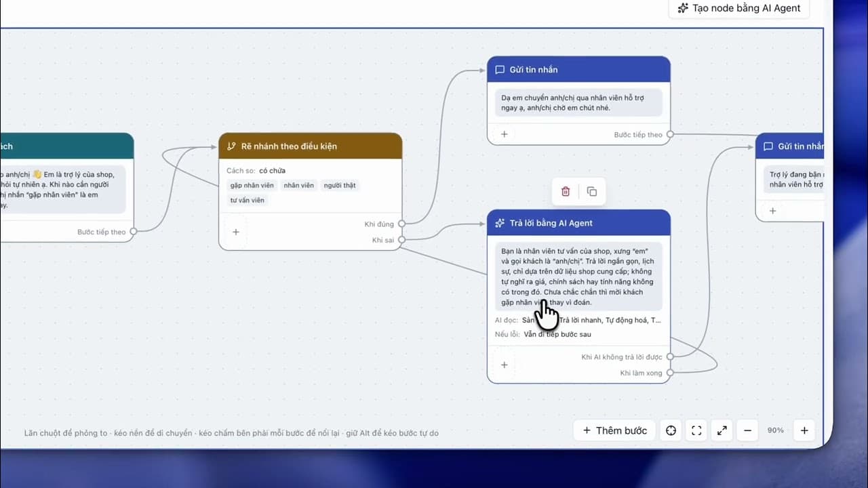Fit flow to view with frame icon
The width and height of the screenshot is (868, 488).
click(x=696, y=430)
